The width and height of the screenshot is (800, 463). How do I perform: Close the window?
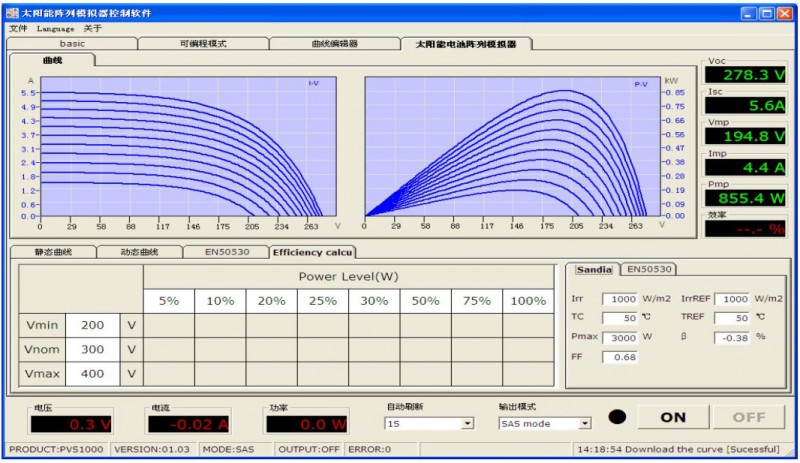pyautogui.click(x=785, y=14)
